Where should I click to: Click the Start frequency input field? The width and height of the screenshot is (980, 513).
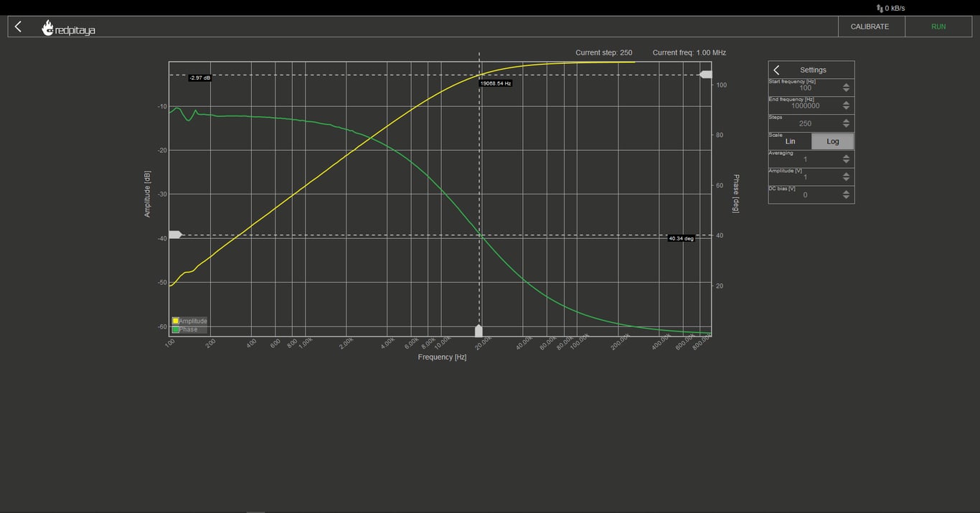click(x=805, y=88)
